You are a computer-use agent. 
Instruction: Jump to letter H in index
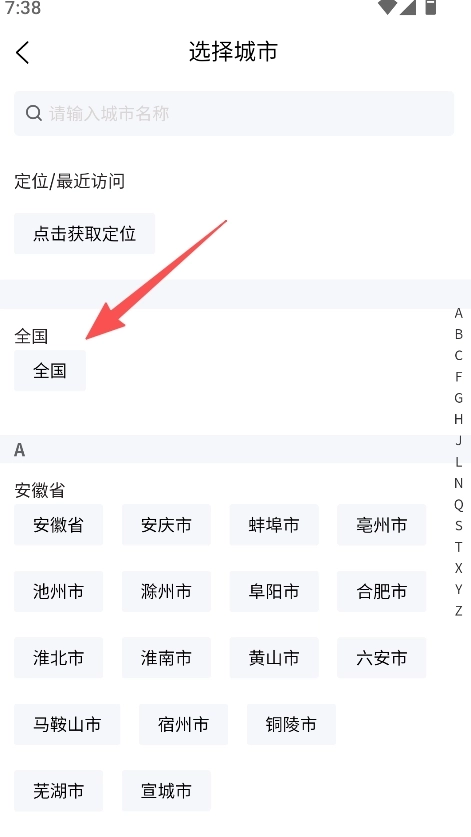[458, 419]
